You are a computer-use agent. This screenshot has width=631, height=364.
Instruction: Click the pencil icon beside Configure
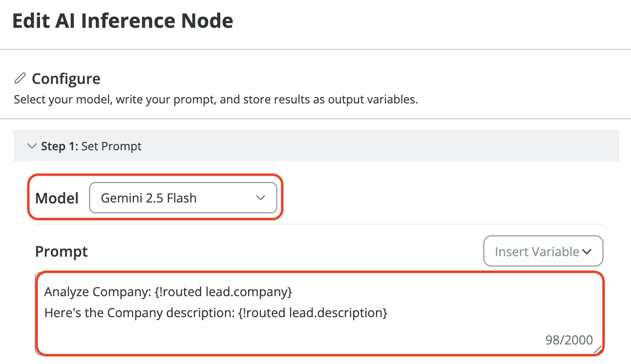pos(20,78)
